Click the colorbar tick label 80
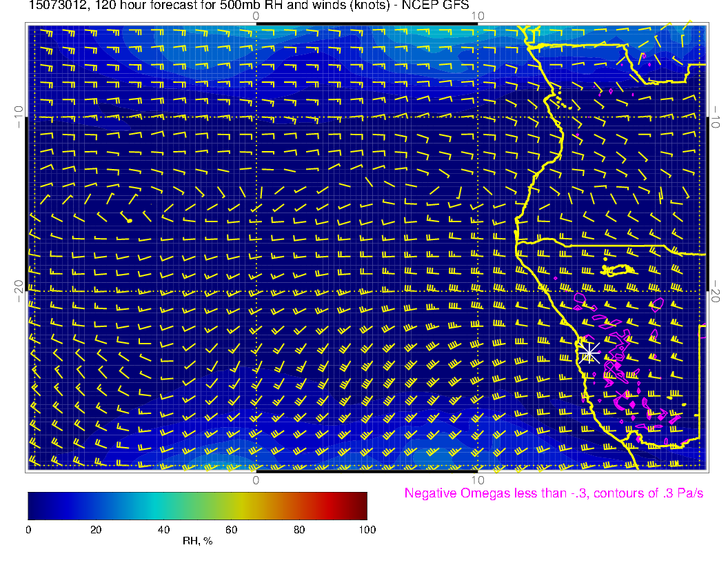 (299, 529)
